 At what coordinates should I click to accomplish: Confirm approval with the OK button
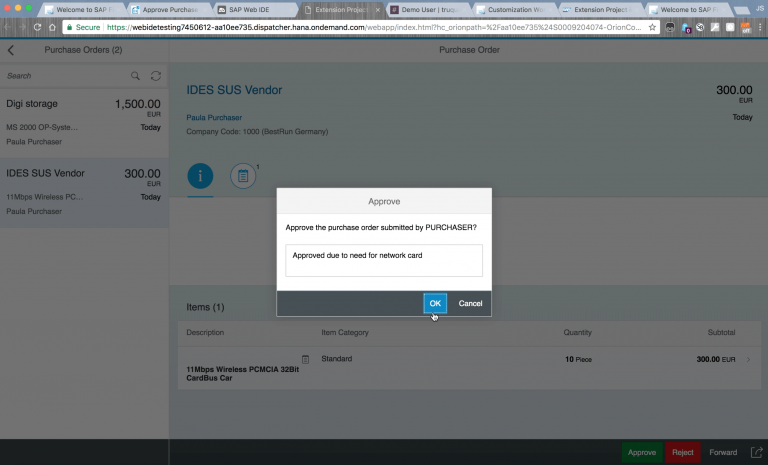pos(435,303)
